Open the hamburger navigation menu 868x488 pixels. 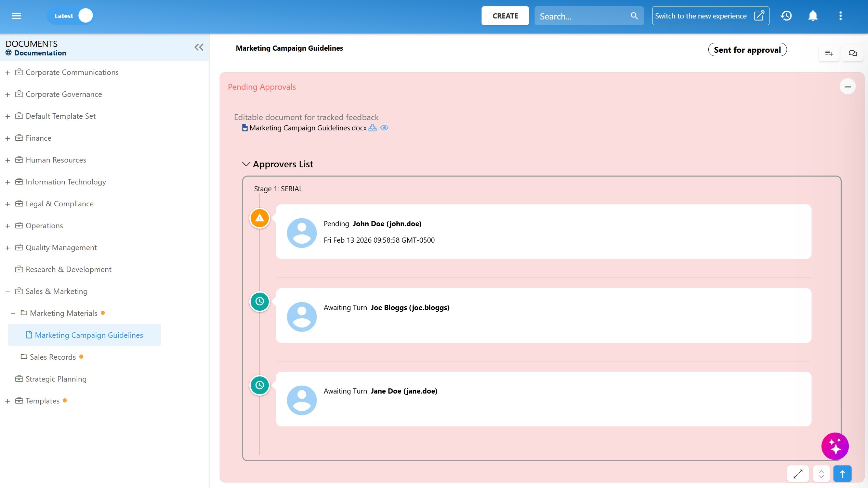[x=16, y=16]
